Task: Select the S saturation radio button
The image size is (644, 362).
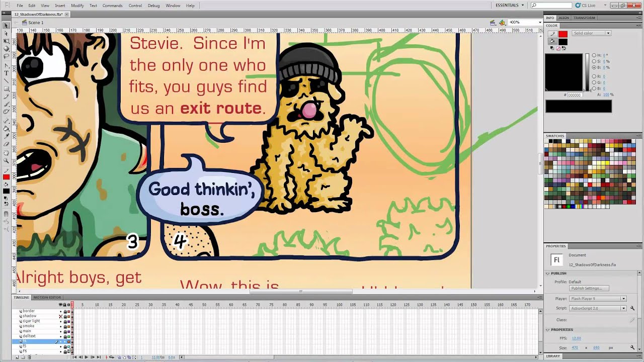Action: pos(594,61)
